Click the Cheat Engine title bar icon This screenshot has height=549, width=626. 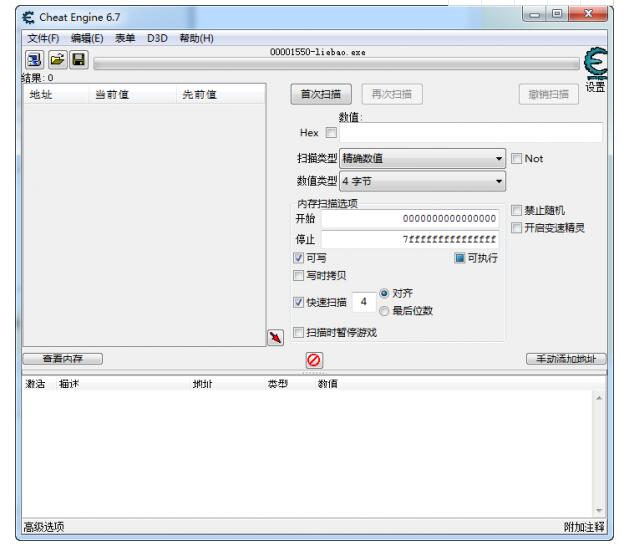[28, 18]
